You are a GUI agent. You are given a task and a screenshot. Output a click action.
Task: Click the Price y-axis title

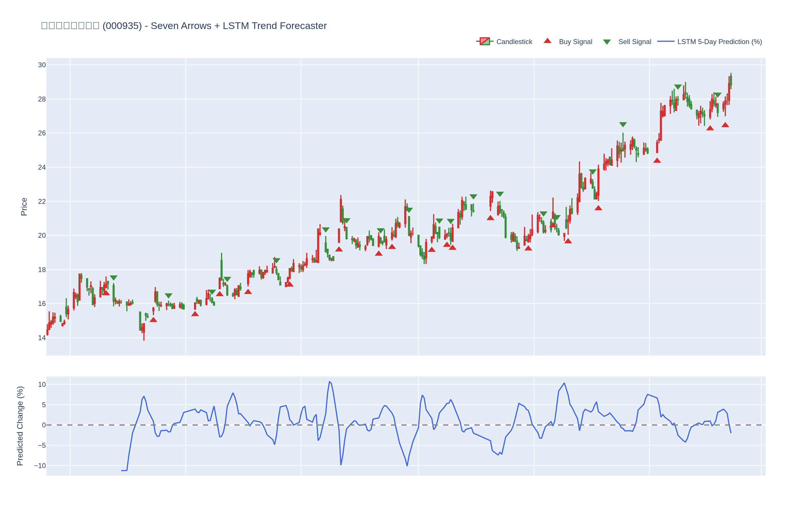click(24, 207)
